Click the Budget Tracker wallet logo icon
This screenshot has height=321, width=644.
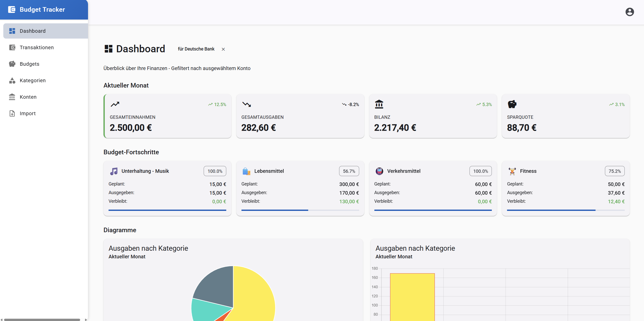tap(12, 10)
